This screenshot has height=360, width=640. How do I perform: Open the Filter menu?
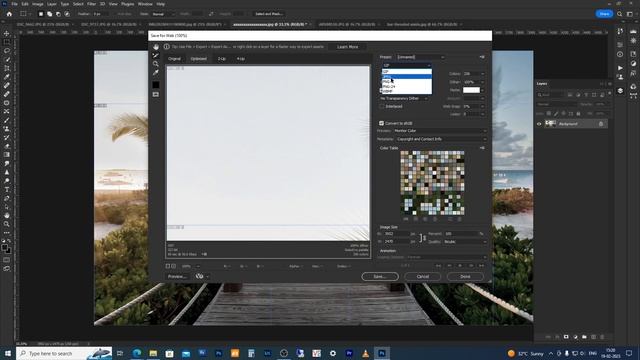tap(91, 4)
